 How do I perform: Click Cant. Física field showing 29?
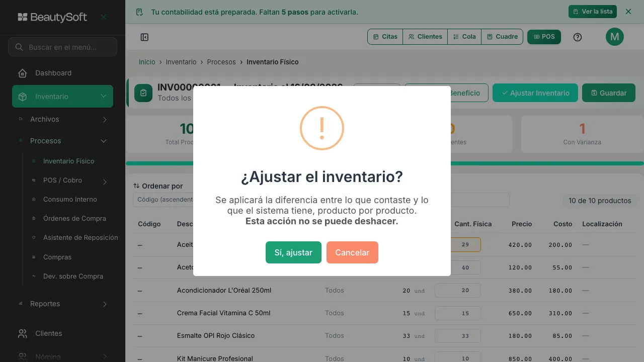point(458,244)
